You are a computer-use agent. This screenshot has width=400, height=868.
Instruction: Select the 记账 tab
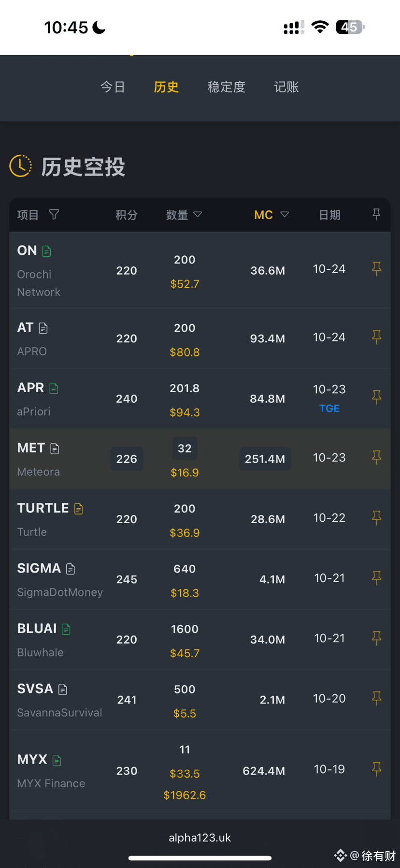[x=286, y=87]
